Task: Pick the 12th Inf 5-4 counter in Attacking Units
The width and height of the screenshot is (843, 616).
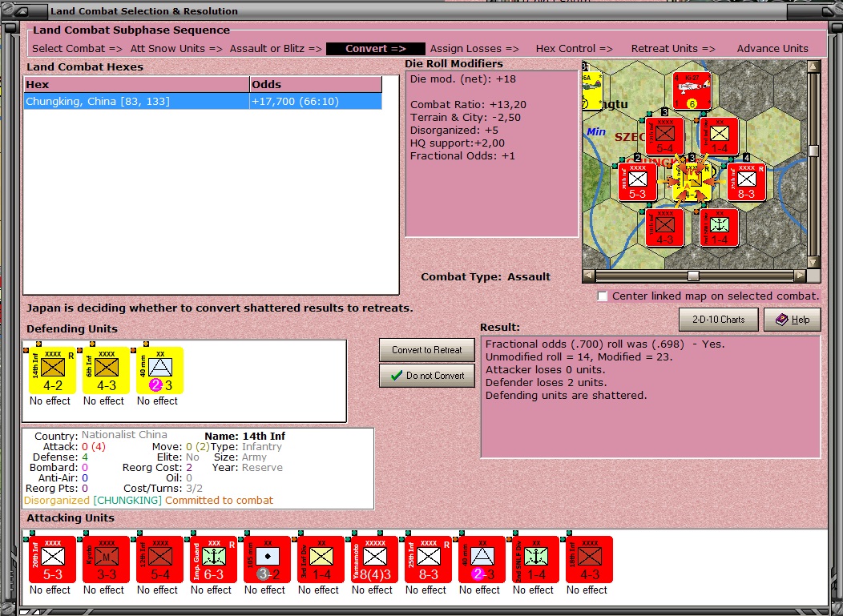Action: click(159, 559)
